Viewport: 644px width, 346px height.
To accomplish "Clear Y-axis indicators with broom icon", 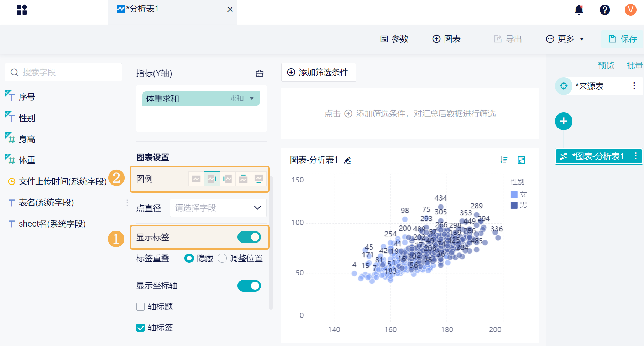I will click(260, 73).
